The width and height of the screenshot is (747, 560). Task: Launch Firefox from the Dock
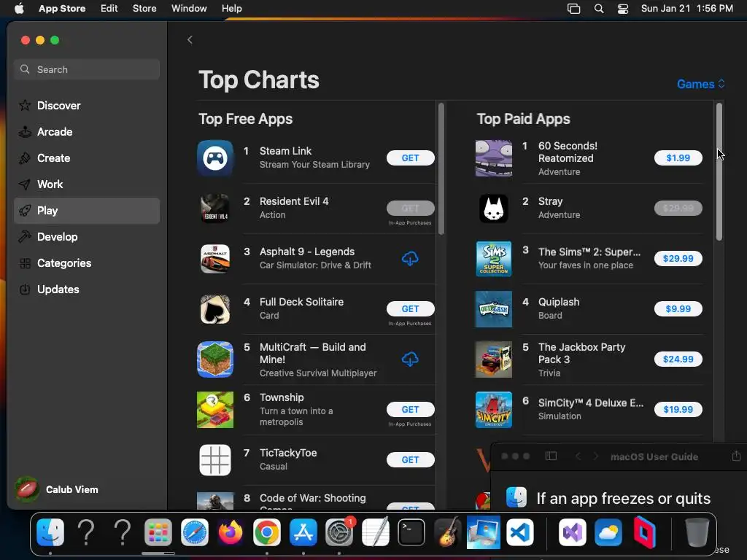230,532
